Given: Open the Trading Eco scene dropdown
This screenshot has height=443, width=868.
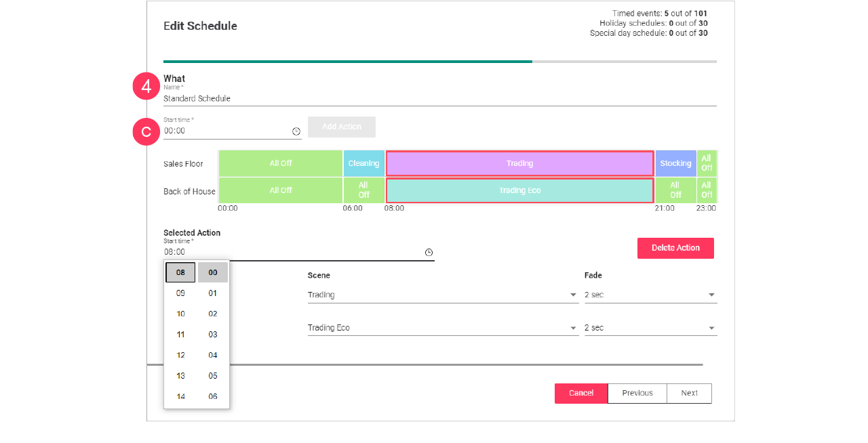Looking at the screenshot, I should click(572, 327).
